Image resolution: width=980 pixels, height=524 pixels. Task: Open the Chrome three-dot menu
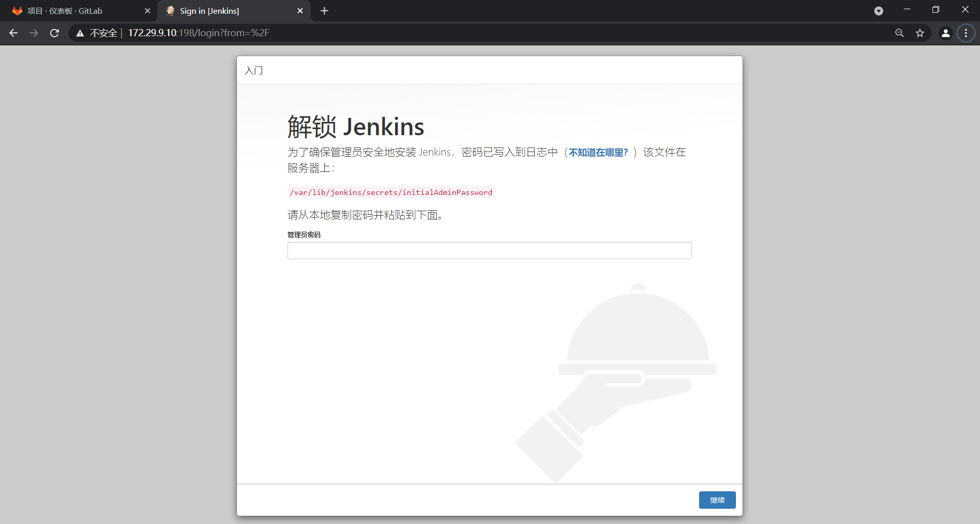(x=966, y=33)
